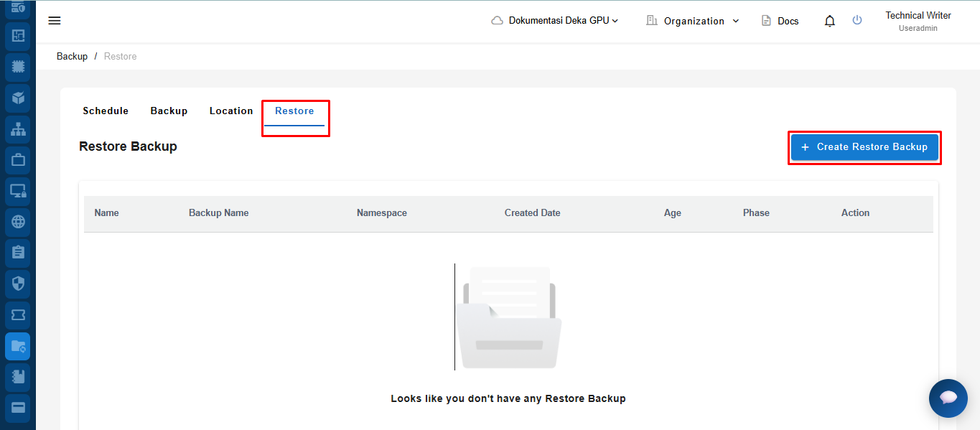Switch to the Schedule tab
980x430 pixels.
pyautogui.click(x=106, y=111)
